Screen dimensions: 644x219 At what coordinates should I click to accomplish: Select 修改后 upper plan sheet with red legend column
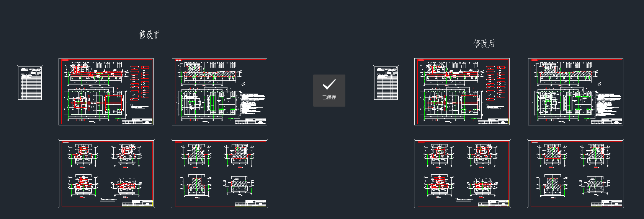[x=462, y=92]
